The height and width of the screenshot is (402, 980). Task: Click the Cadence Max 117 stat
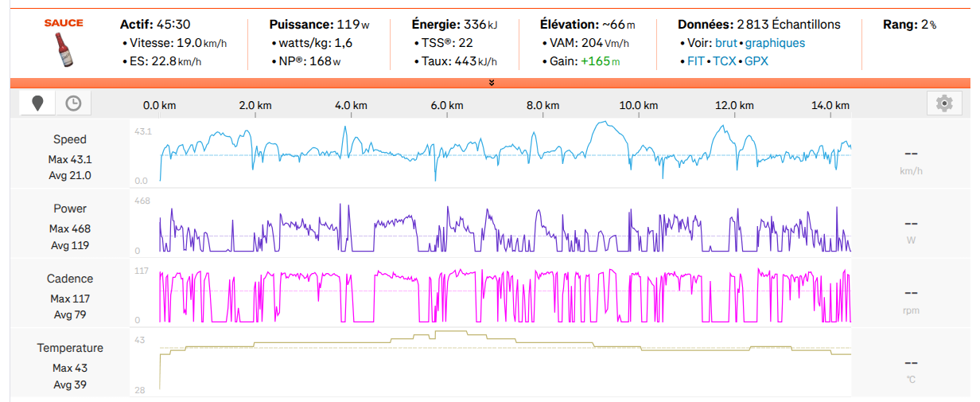[x=70, y=299]
